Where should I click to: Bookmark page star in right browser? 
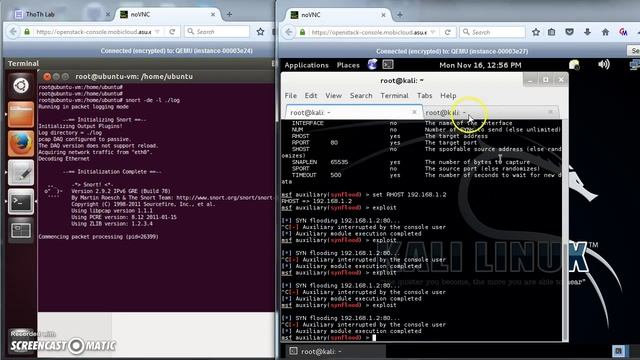536,32
